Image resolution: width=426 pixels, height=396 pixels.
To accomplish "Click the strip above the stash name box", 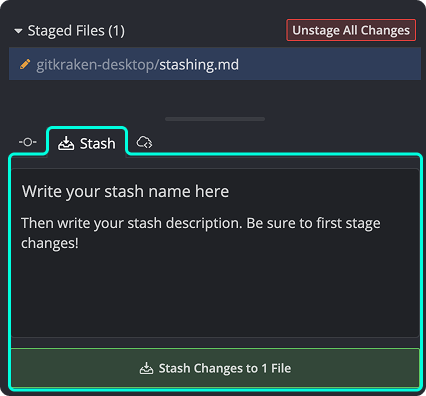I will pyautogui.click(x=215, y=163).
